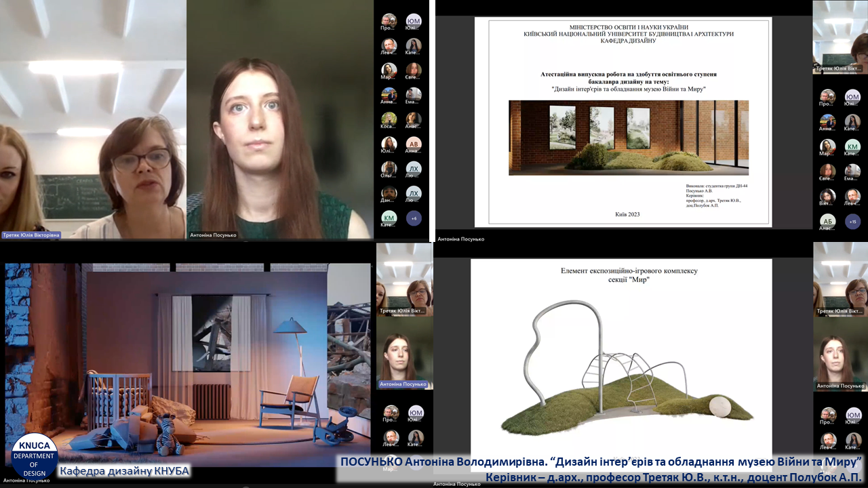The height and width of the screenshot is (488, 868).
Task: Click the Мар… avatar beside the title slide
Action: (x=827, y=146)
